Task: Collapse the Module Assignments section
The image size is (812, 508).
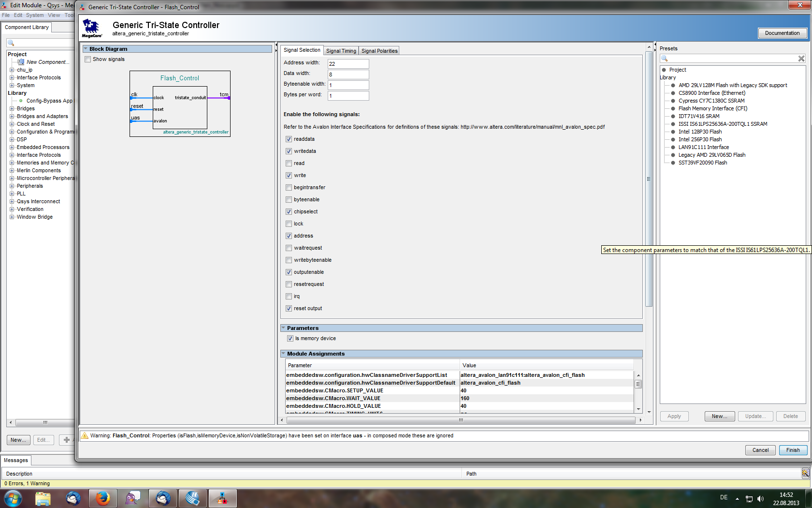Action: click(x=283, y=354)
